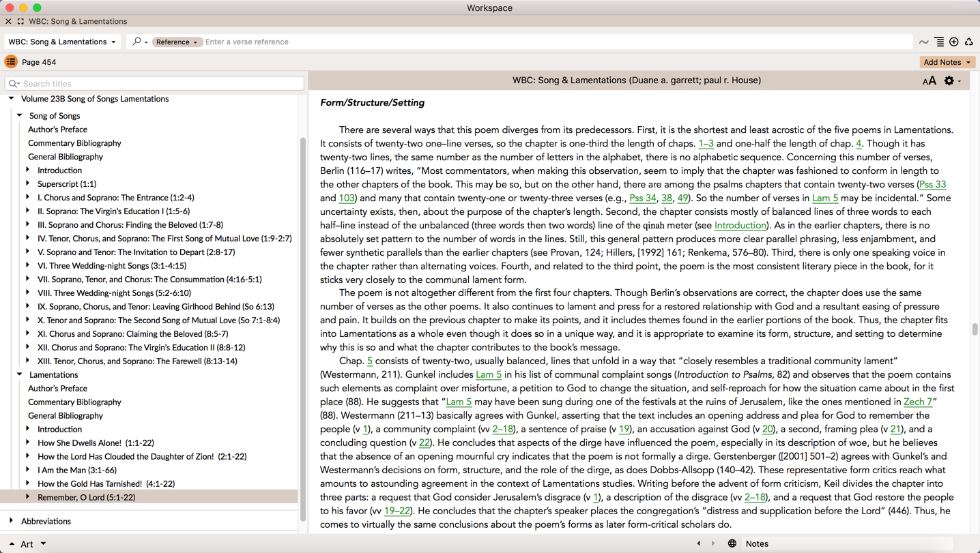Click the search icon in Search titles field
Screen dimensions: 980x553
14,84
